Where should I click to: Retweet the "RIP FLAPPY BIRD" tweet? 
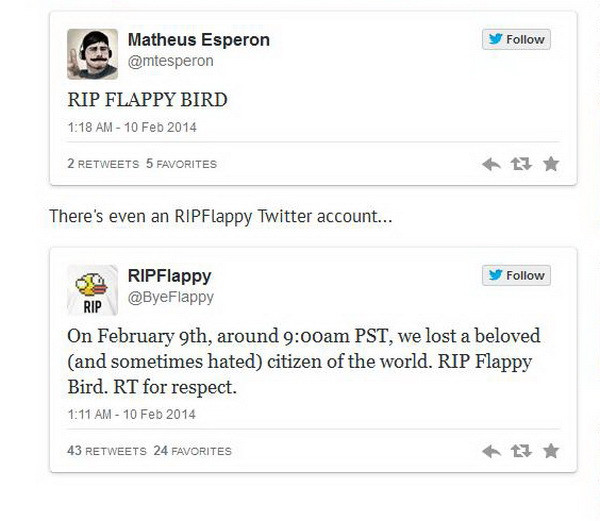coord(521,164)
